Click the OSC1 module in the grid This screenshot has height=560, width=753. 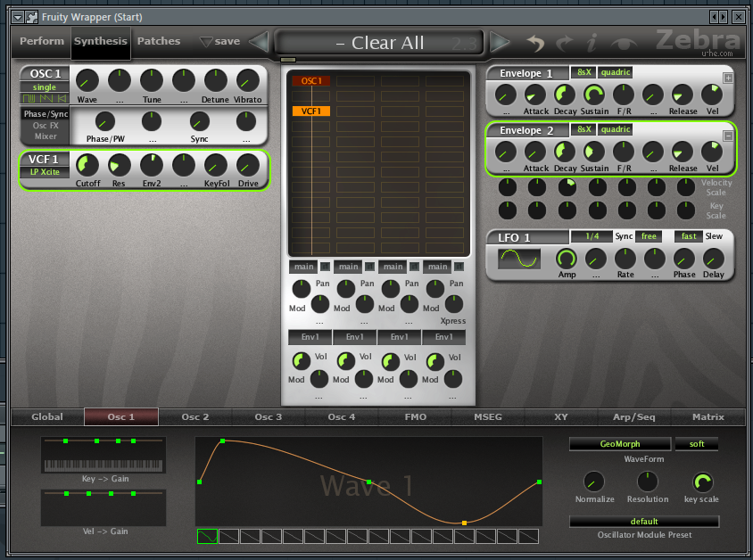click(311, 80)
